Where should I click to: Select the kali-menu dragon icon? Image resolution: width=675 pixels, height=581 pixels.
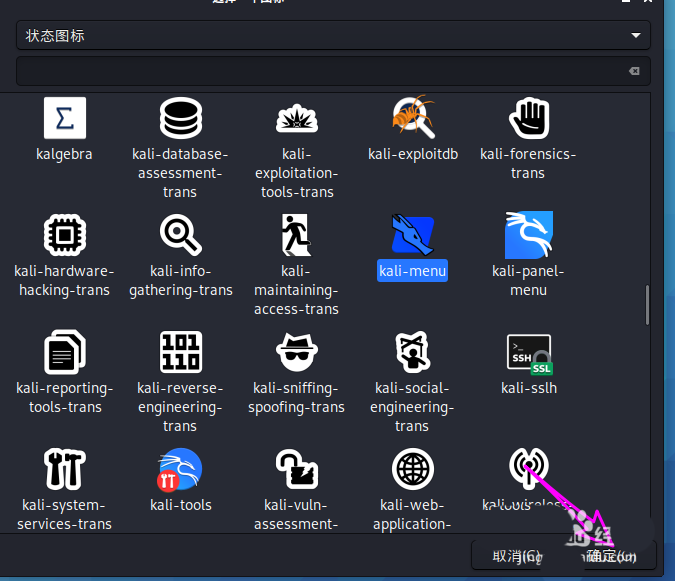tap(412, 235)
